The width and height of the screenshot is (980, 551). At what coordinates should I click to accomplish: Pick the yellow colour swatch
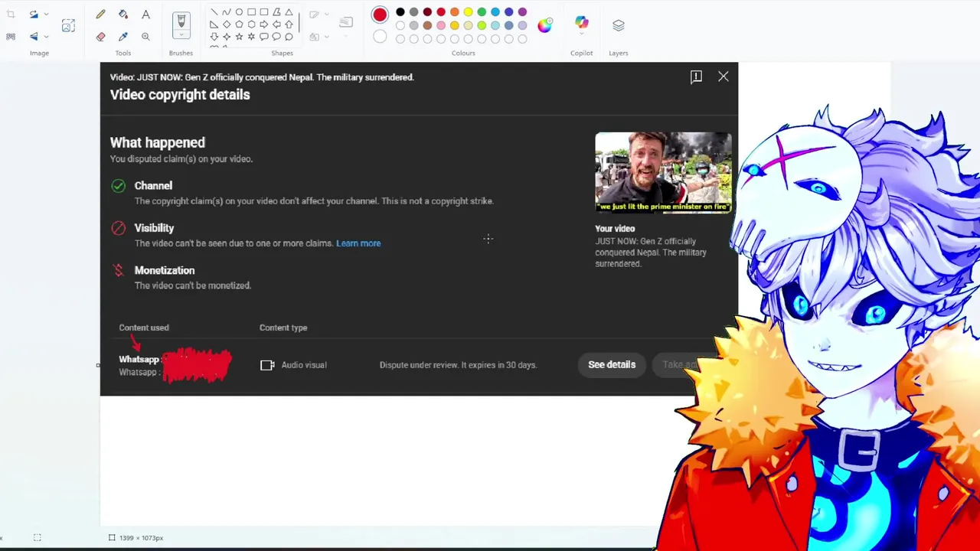(x=468, y=12)
